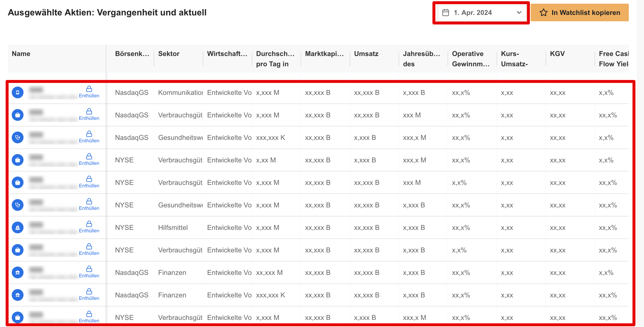The height and width of the screenshot is (327, 644).
Task: Click the calendar icon in the date selector
Action: pyautogui.click(x=445, y=12)
